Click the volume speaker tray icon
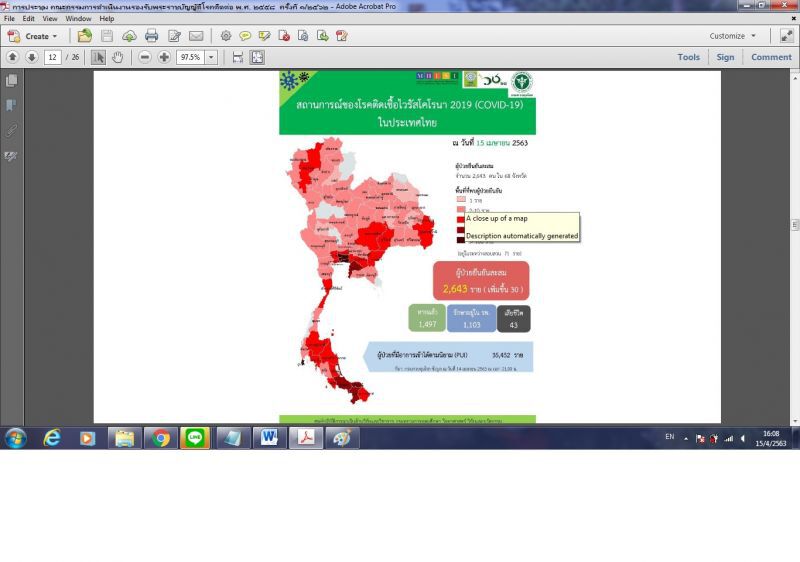The image size is (800, 562). [x=743, y=439]
